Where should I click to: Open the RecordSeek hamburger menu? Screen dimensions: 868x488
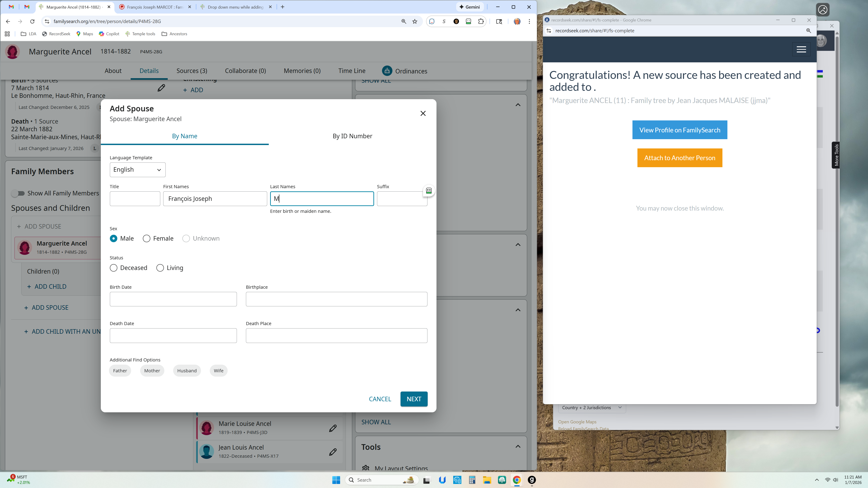(x=801, y=49)
